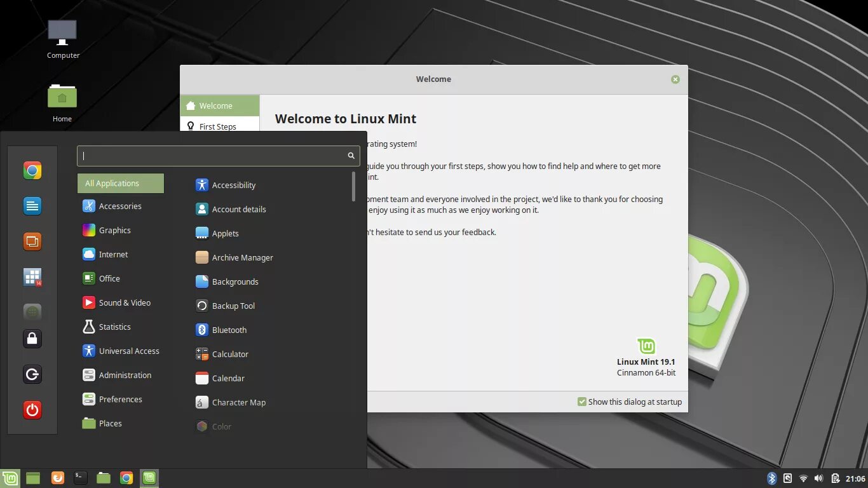This screenshot has height=488, width=868.
Task: Click the menu search input field
Action: point(219,156)
